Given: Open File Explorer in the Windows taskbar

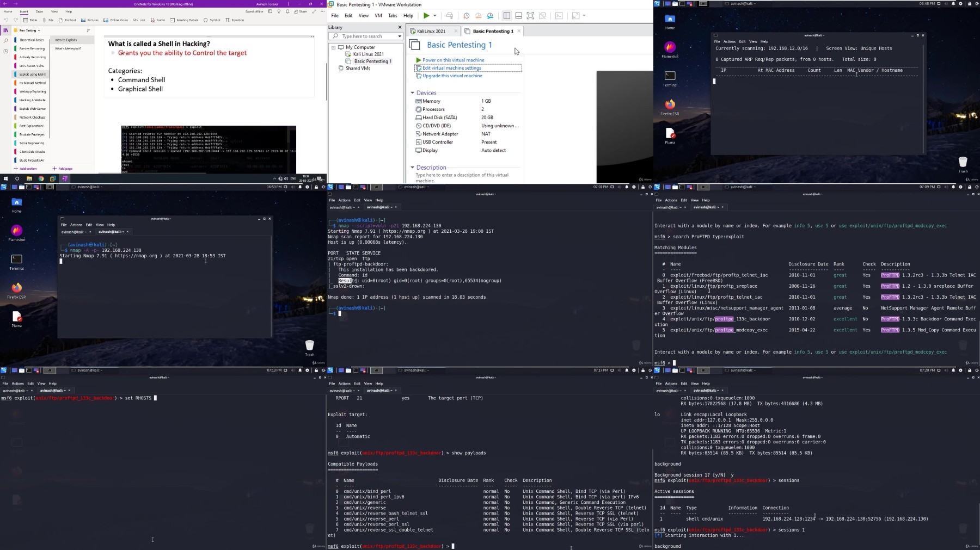Looking at the screenshot, I should point(29,178).
